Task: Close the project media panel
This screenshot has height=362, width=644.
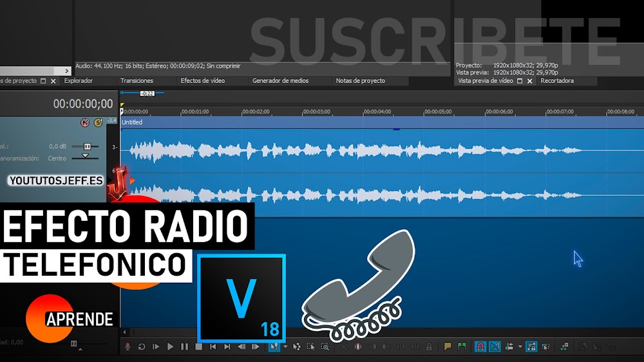Action: click(x=53, y=81)
